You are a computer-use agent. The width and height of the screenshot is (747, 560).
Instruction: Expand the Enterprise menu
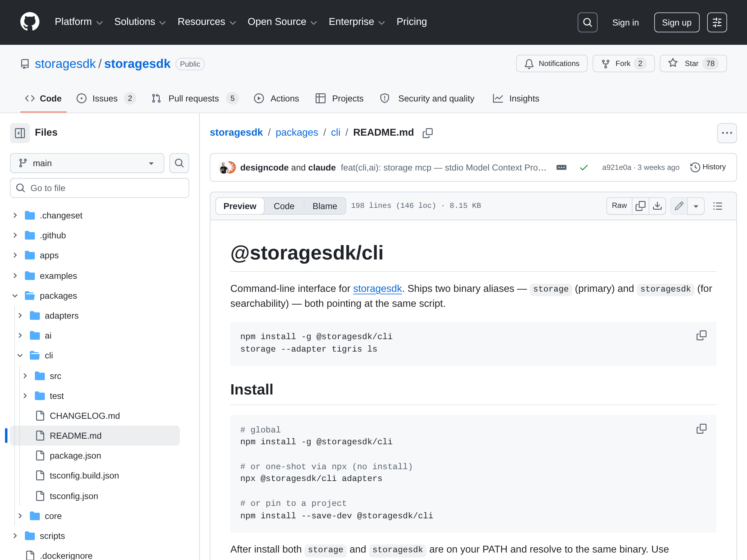[x=357, y=22]
